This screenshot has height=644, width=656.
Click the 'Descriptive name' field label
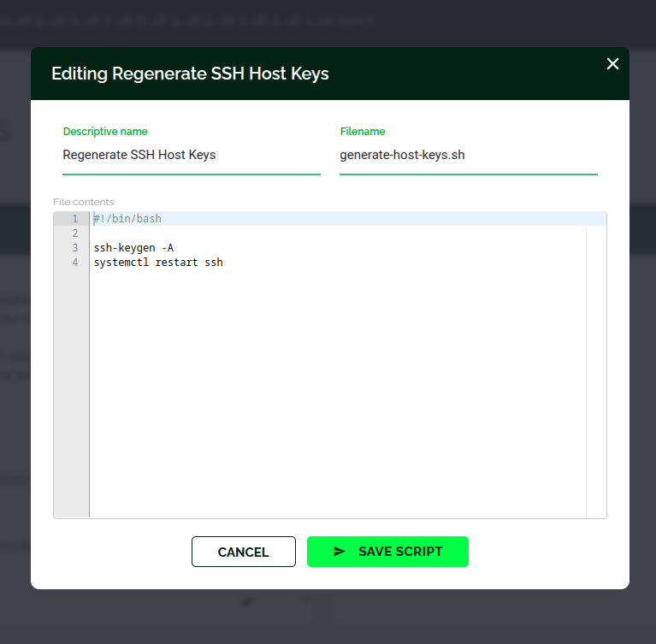click(105, 132)
